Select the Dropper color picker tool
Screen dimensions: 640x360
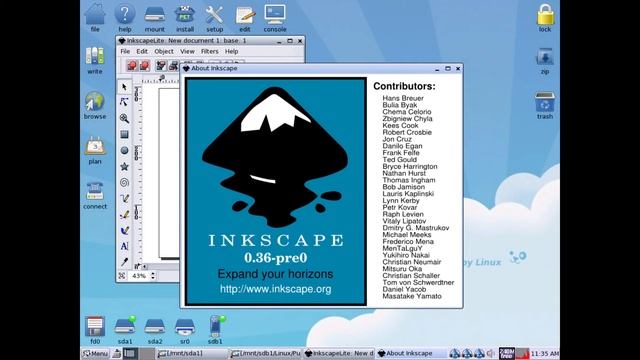click(124, 262)
